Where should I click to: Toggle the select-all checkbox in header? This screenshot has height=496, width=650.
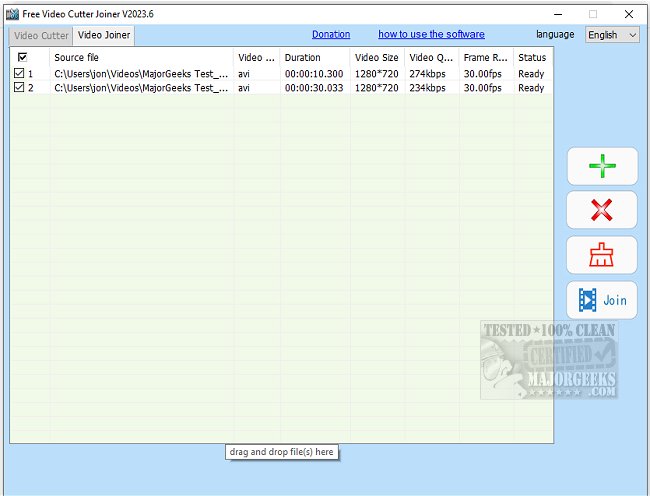tap(22, 57)
